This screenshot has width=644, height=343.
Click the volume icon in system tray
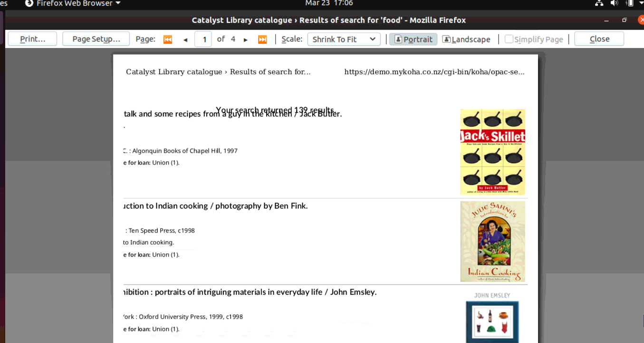tap(614, 3)
